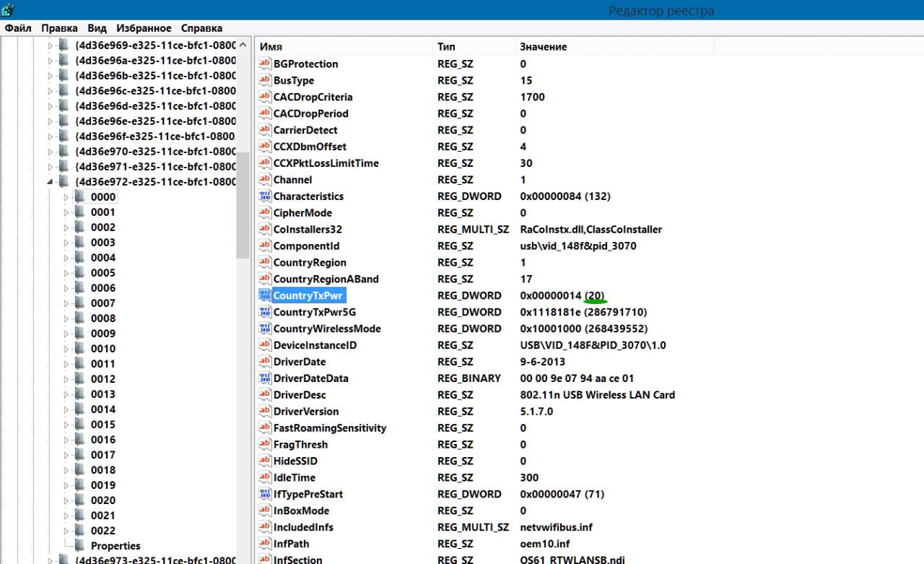Click the string icon beside ComponentId

point(265,246)
